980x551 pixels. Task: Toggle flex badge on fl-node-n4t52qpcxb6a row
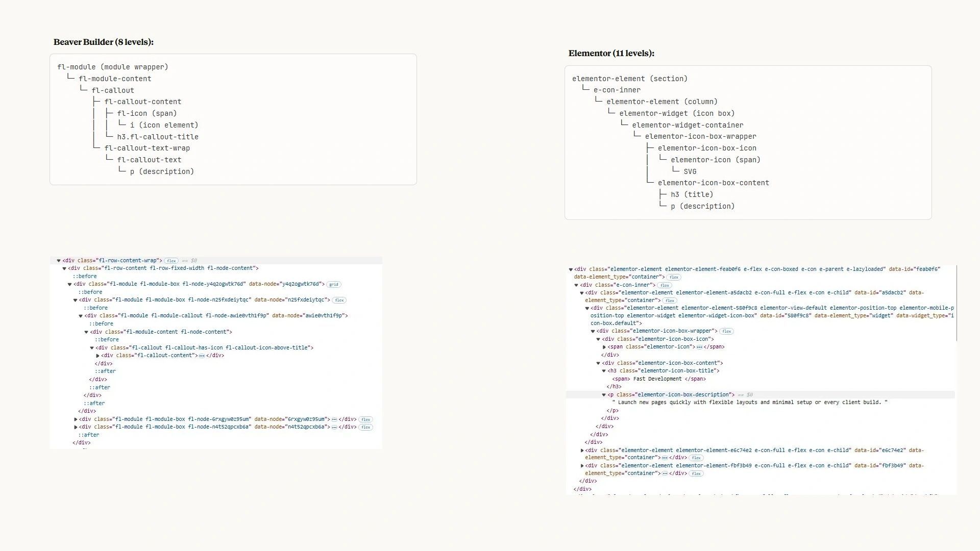pyautogui.click(x=365, y=428)
